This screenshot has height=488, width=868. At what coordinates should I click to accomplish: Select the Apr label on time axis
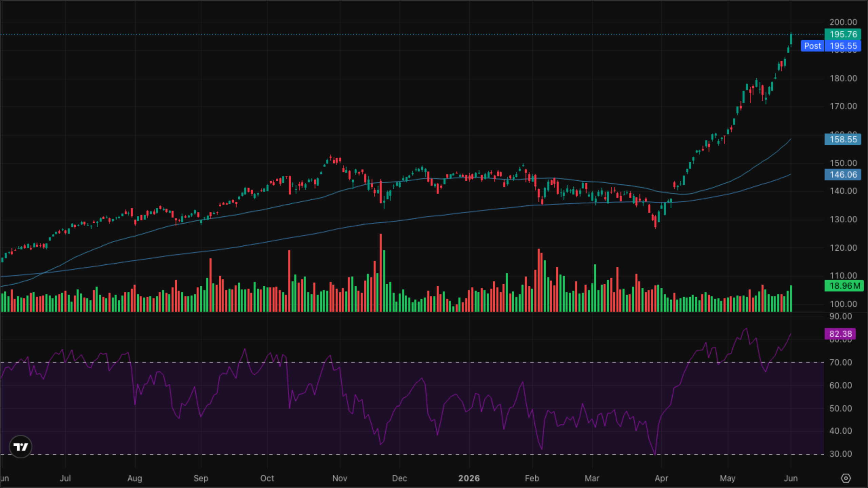coord(661,478)
